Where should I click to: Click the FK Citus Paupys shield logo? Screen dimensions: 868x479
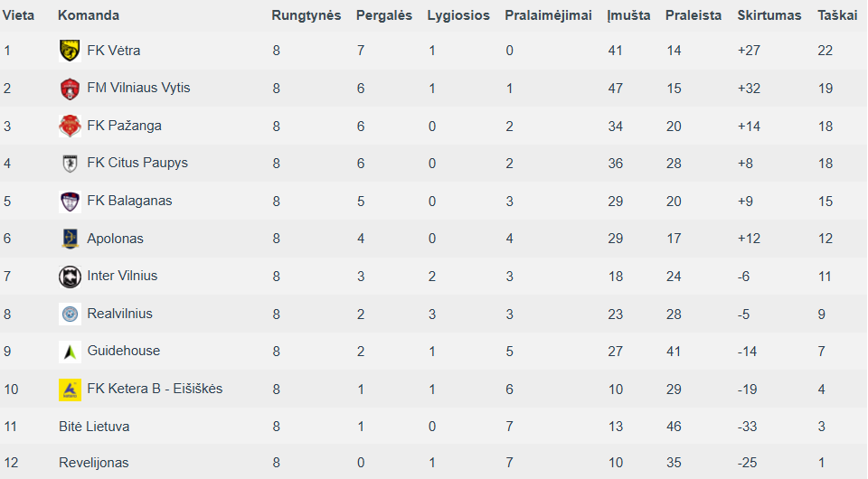(70, 164)
